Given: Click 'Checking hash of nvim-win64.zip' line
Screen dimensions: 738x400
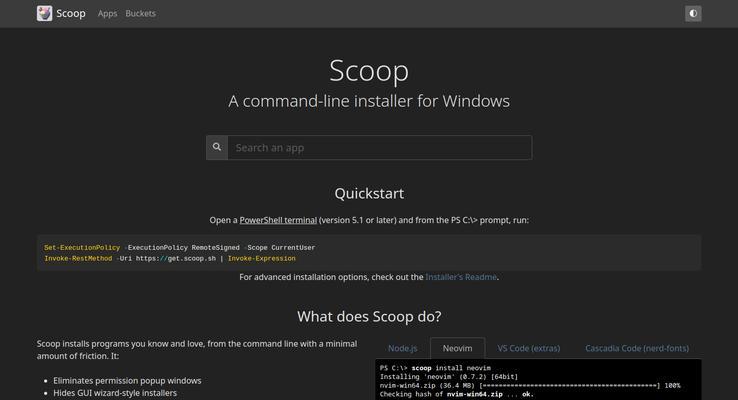Looking at the screenshot, I should pyautogui.click(x=457, y=394).
